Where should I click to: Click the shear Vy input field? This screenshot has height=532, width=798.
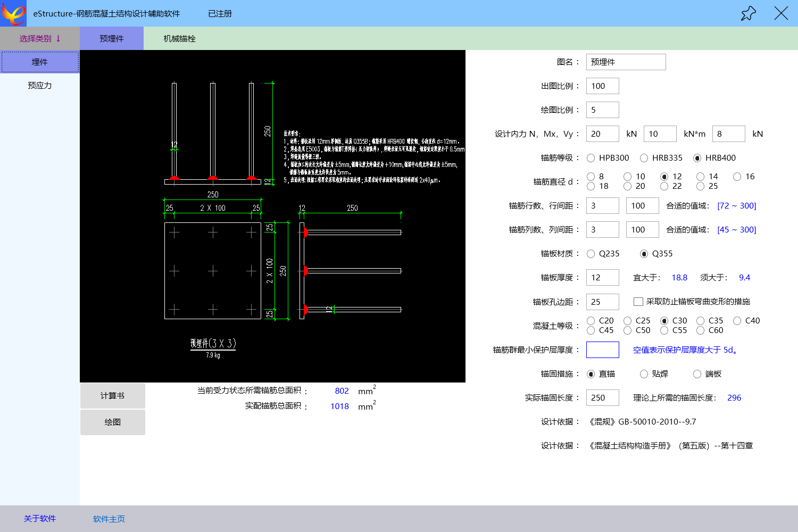click(x=728, y=134)
